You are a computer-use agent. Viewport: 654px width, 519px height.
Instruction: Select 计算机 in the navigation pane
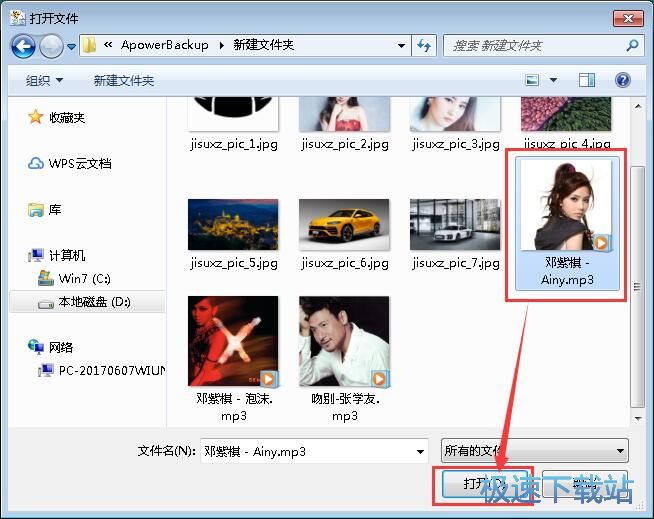pos(67,255)
